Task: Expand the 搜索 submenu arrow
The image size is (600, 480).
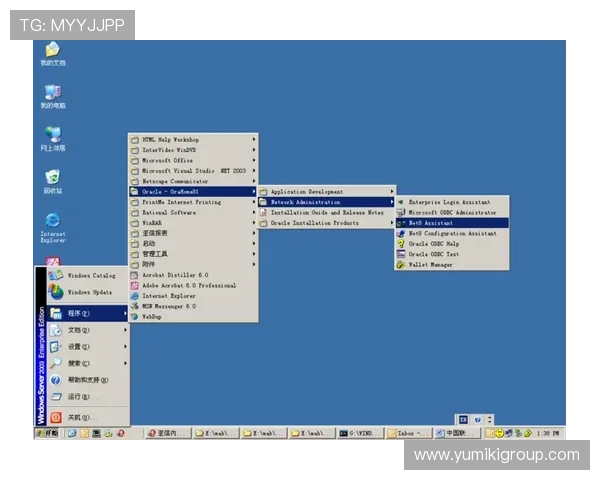Action: (x=125, y=363)
